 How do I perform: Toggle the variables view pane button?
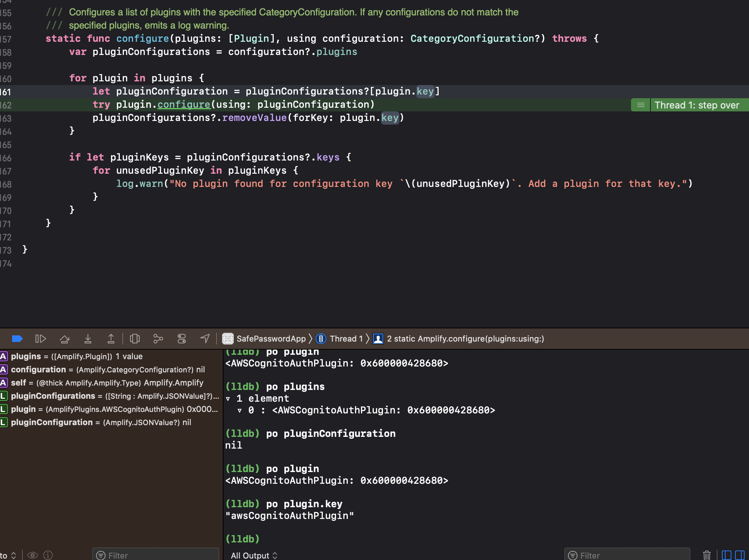coord(726,555)
